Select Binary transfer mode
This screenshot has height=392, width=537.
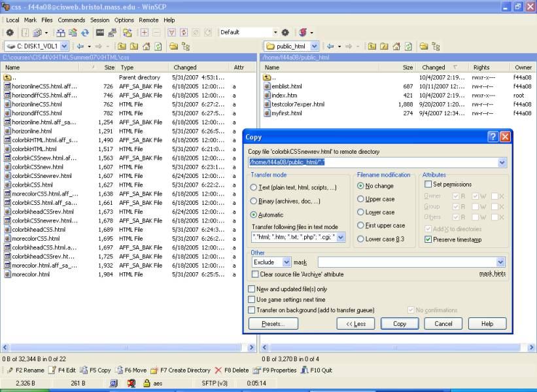click(x=253, y=201)
